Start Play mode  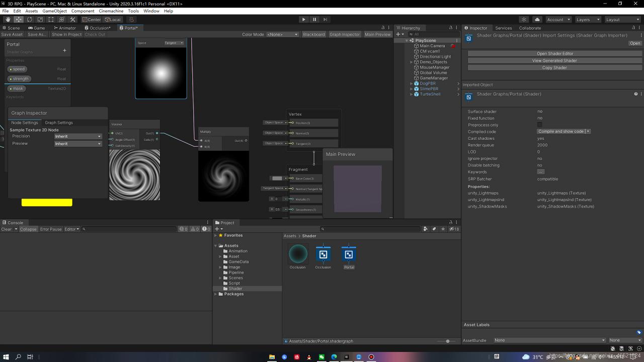[303, 20]
